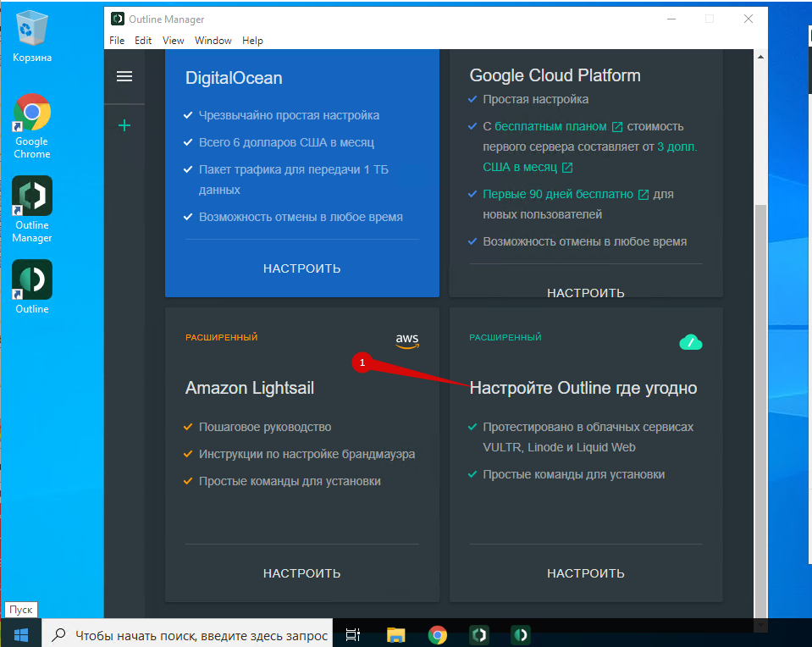Open the Help menu

pyautogui.click(x=252, y=41)
